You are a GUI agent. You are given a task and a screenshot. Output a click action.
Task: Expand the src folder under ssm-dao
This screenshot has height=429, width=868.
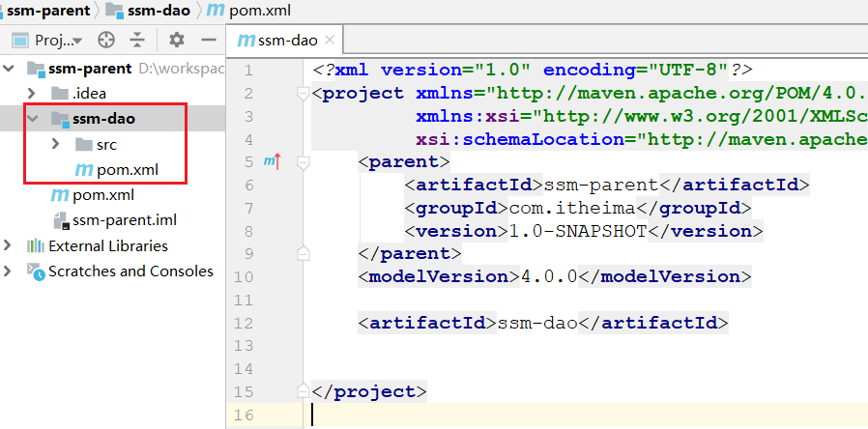click(x=56, y=145)
